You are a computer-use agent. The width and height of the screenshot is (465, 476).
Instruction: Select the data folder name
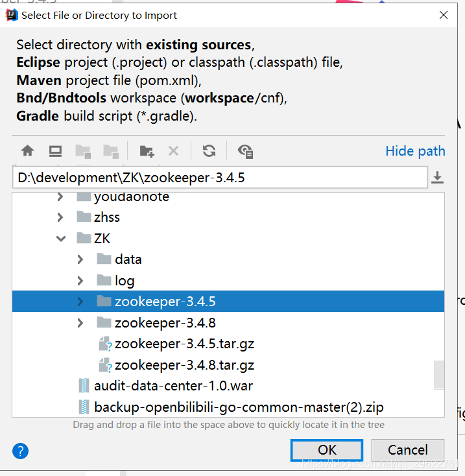coord(128,259)
